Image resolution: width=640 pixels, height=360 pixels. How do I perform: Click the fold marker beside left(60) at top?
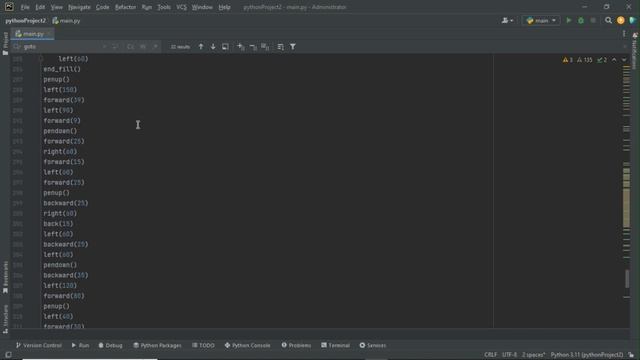(x=41, y=59)
